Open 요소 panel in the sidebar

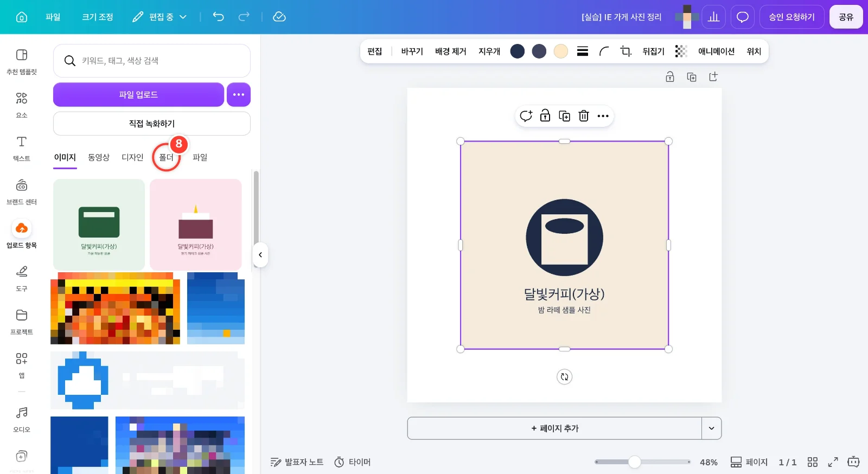[x=22, y=105]
